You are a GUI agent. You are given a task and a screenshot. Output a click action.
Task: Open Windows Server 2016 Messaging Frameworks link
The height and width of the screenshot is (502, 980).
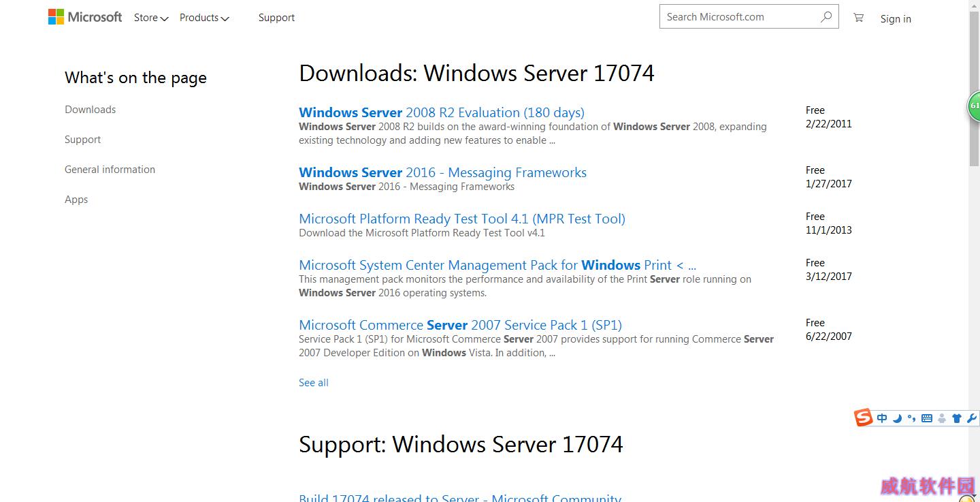(x=442, y=172)
